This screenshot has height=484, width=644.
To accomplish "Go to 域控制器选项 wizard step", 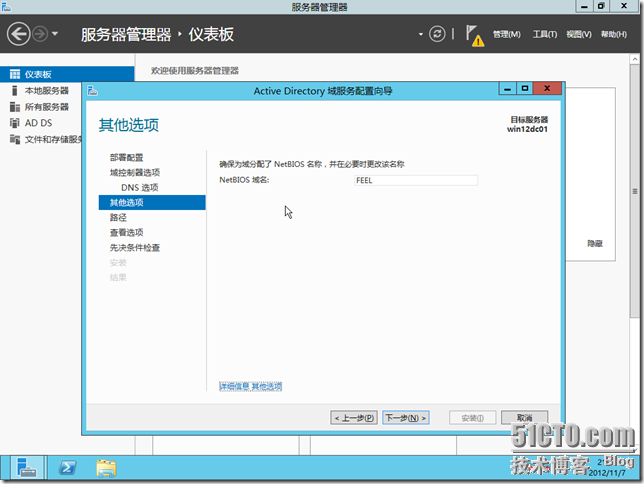I will click(x=135, y=173).
